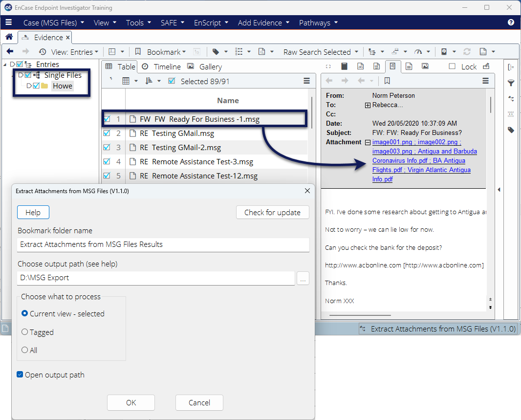Viewport: 521px width, 420px height.
Task: Select the black report view icon in viewer tabs
Action: pos(344,66)
